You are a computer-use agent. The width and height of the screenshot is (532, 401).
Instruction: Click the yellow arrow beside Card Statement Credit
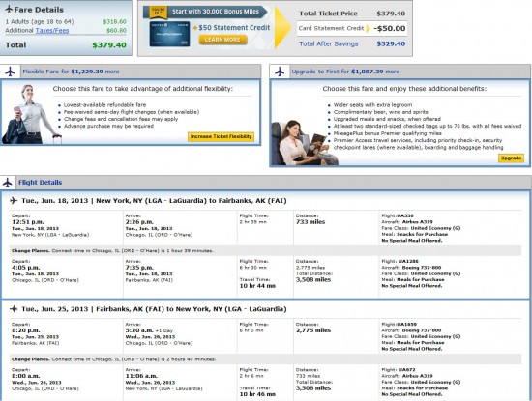point(369,28)
